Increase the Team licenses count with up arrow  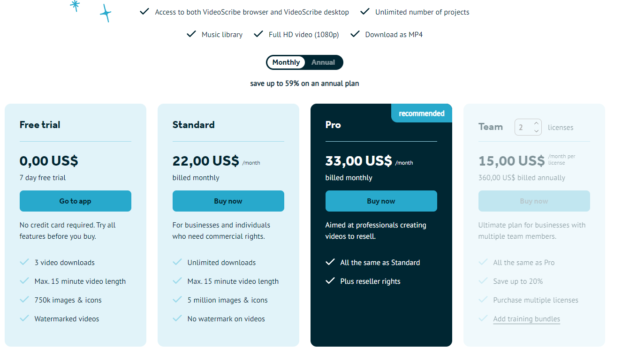[536, 124]
